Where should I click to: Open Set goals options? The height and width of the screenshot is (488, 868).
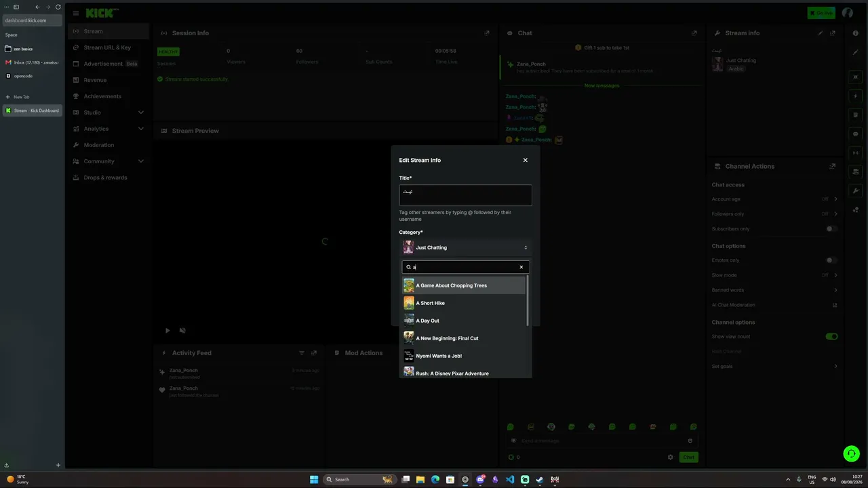pyautogui.click(x=774, y=367)
